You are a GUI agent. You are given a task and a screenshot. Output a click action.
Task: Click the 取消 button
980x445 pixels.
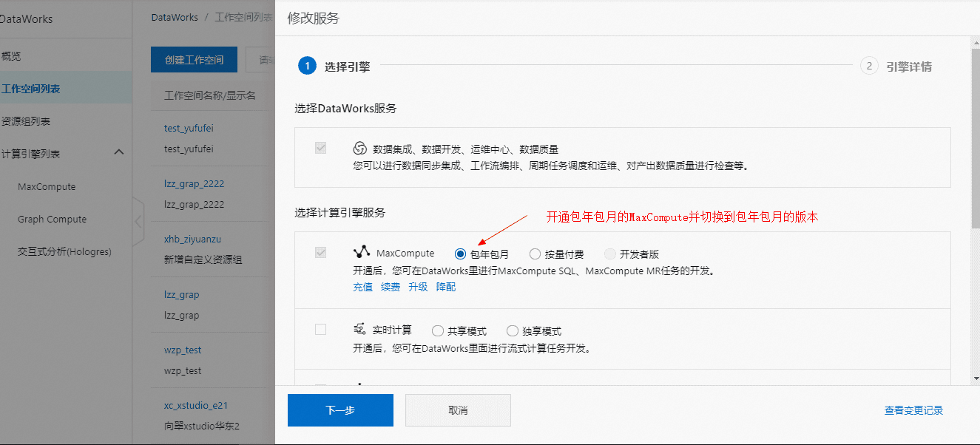pyautogui.click(x=458, y=410)
